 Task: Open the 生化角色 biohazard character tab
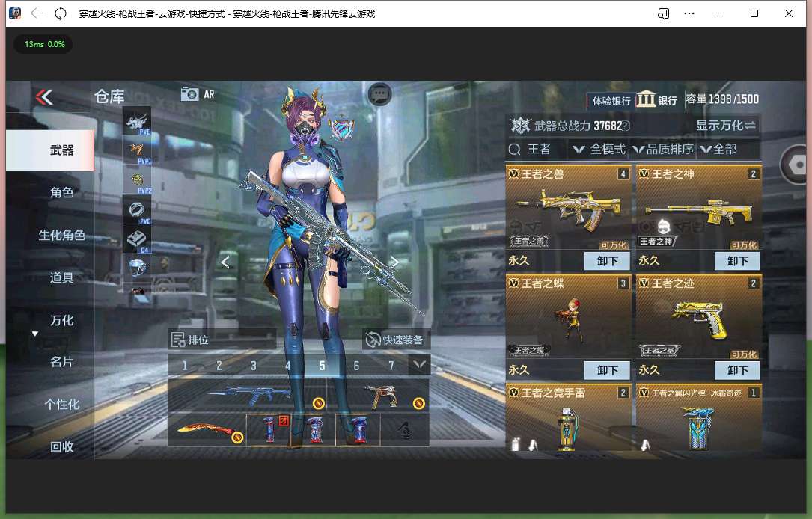(x=61, y=235)
